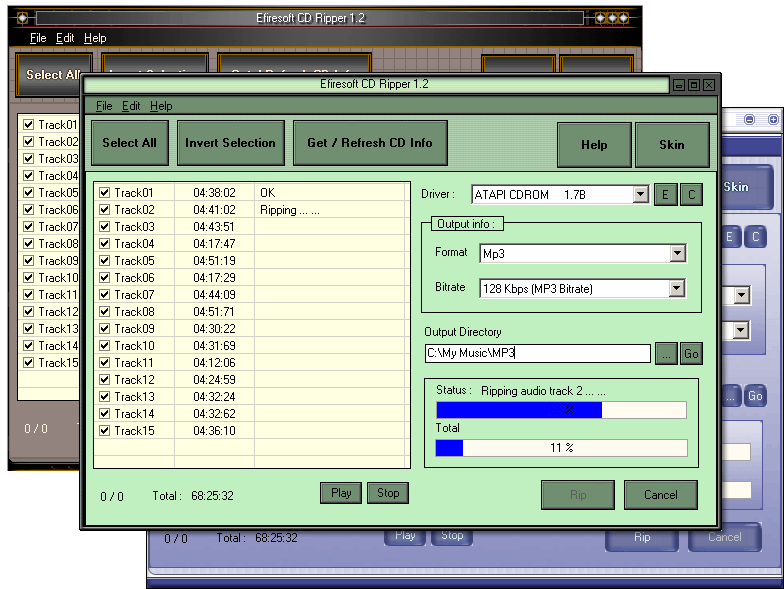
Task: Expand the Driver ATAPI CDROM dropdown
Action: click(640, 194)
